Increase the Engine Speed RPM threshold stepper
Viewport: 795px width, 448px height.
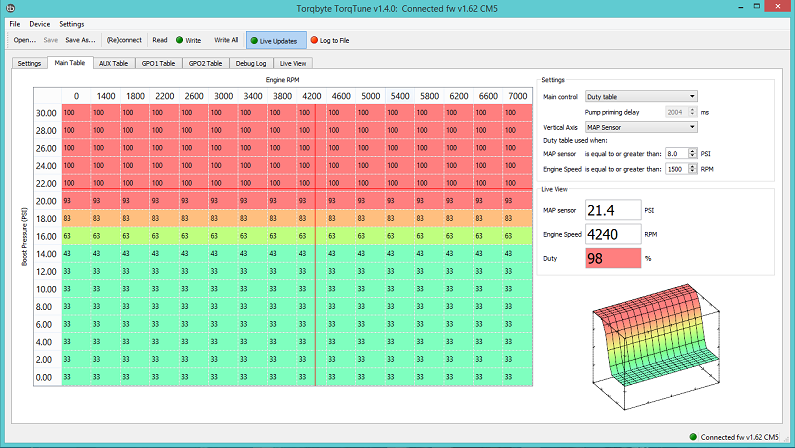click(x=693, y=167)
